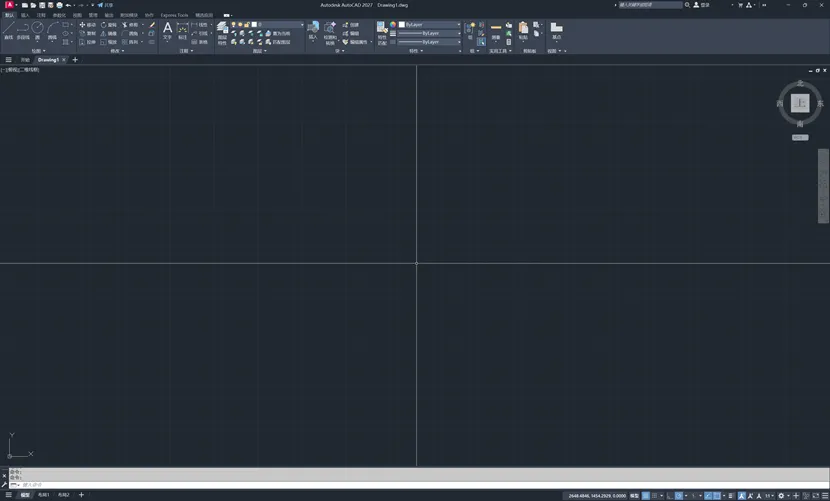This screenshot has width=830, height=501.
Task: Create a new drawing tab with plus
Action: click(x=75, y=60)
